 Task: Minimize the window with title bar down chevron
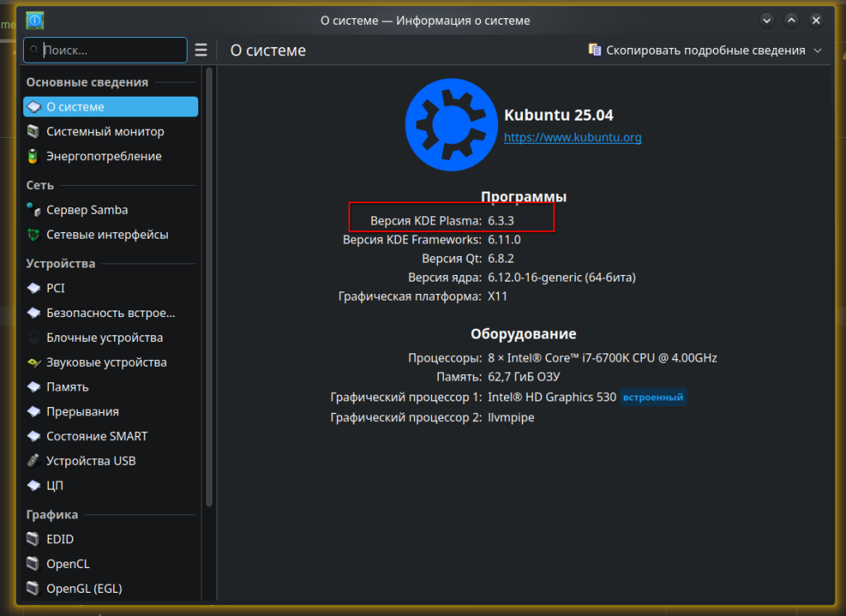(767, 21)
